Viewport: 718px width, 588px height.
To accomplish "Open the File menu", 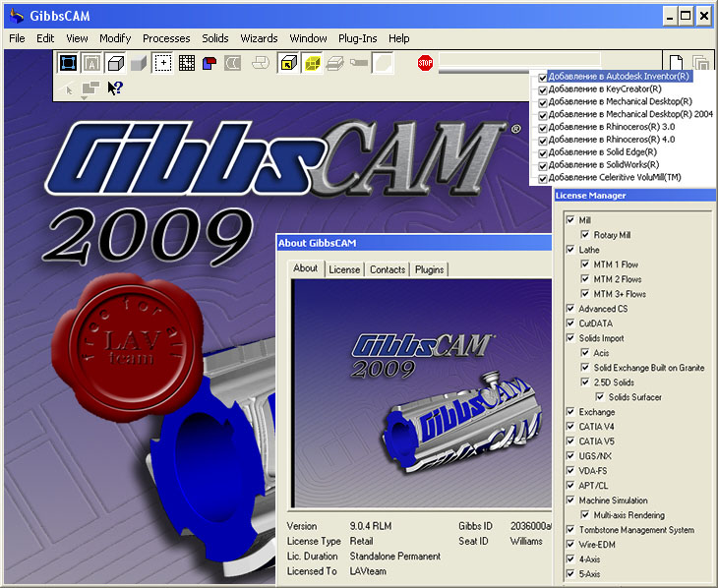I will click(17, 38).
